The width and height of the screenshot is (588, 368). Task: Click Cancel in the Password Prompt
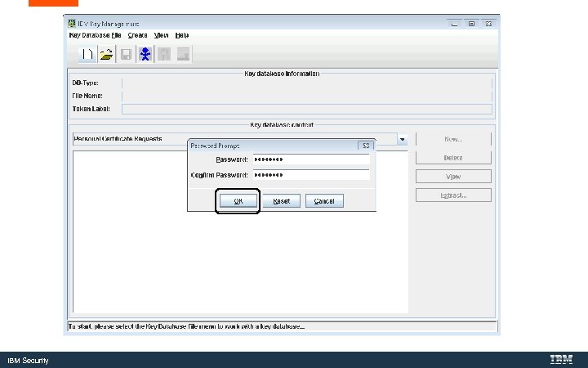pos(324,201)
